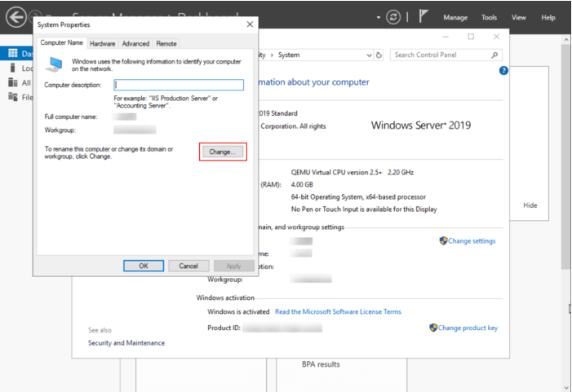Viewport: 572px width, 392px height.
Task: Open Control Panel help icon
Action: click(503, 71)
